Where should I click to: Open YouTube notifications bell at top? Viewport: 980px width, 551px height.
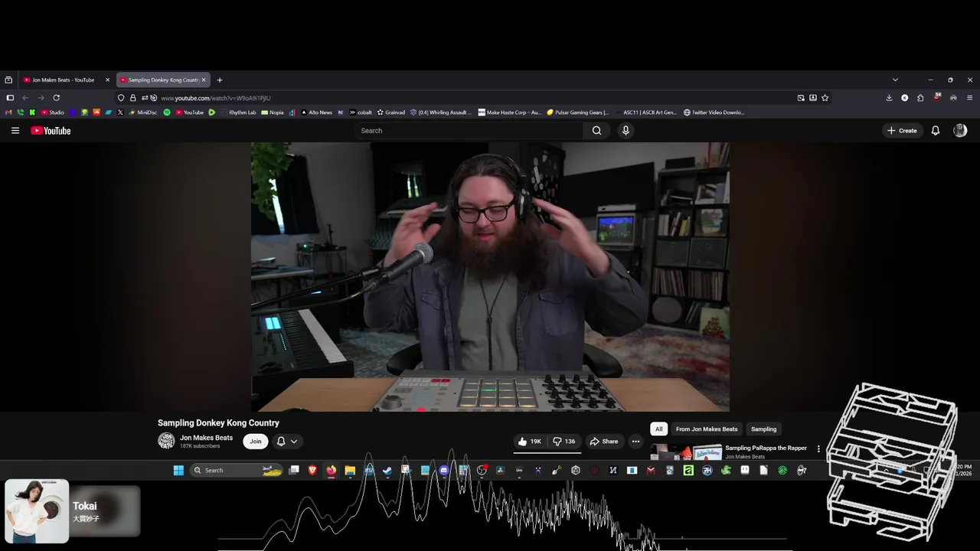(935, 131)
